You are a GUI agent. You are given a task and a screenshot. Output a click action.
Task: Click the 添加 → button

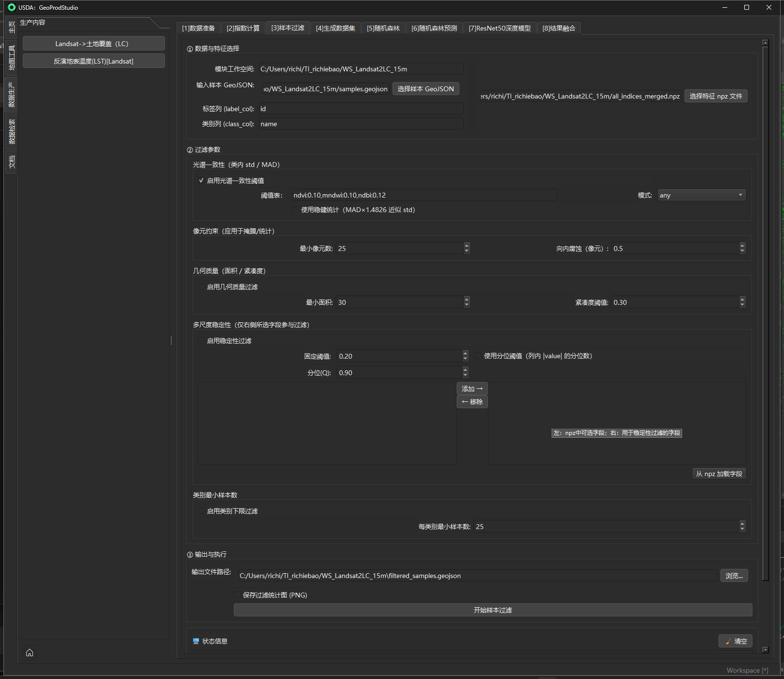(x=472, y=389)
